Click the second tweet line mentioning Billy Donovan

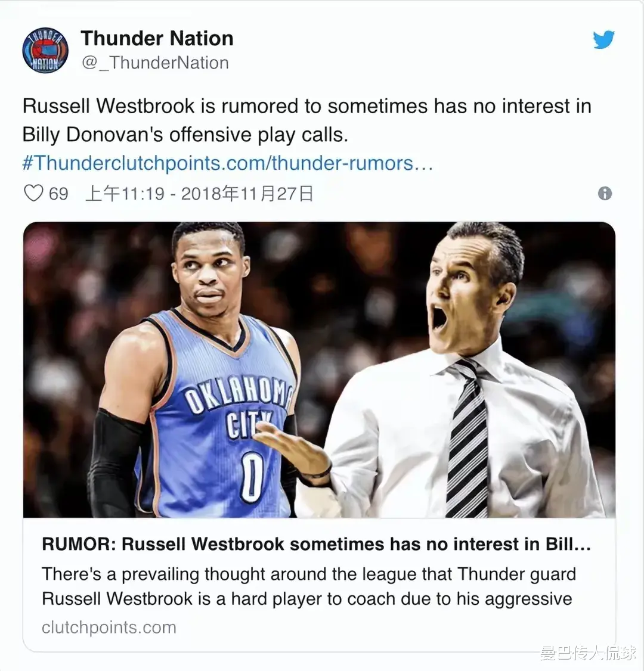pos(185,135)
